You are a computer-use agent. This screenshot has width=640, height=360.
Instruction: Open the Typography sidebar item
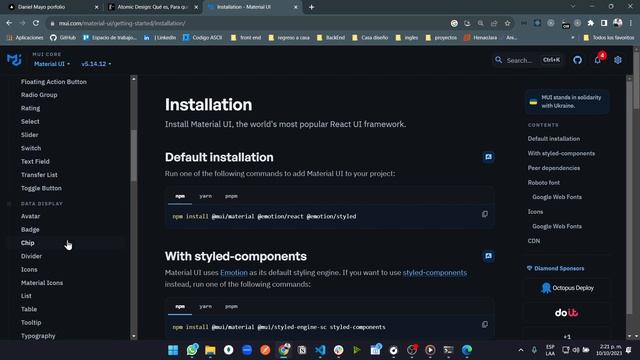point(38,336)
